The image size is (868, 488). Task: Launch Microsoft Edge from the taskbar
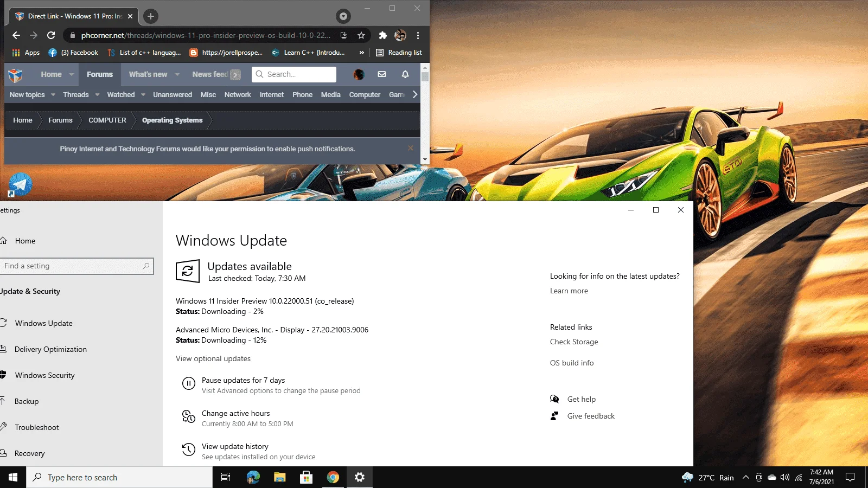click(x=253, y=477)
